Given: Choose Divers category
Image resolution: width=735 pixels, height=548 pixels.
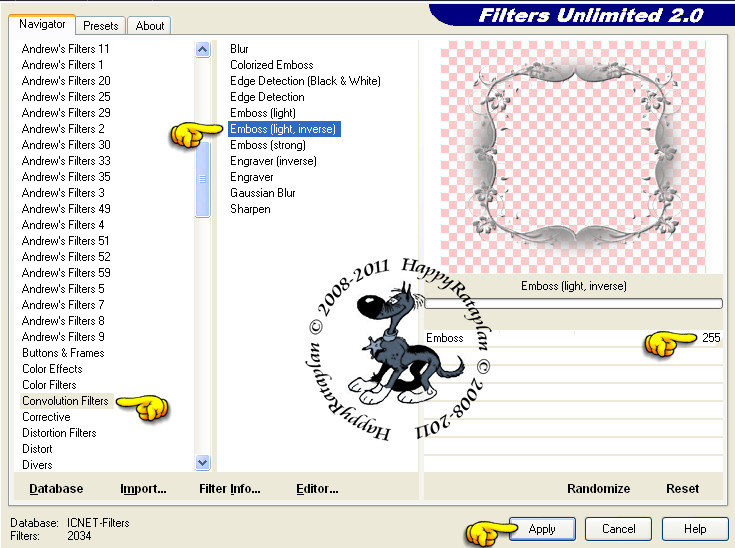Looking at the screenshot, I should 37,465.
